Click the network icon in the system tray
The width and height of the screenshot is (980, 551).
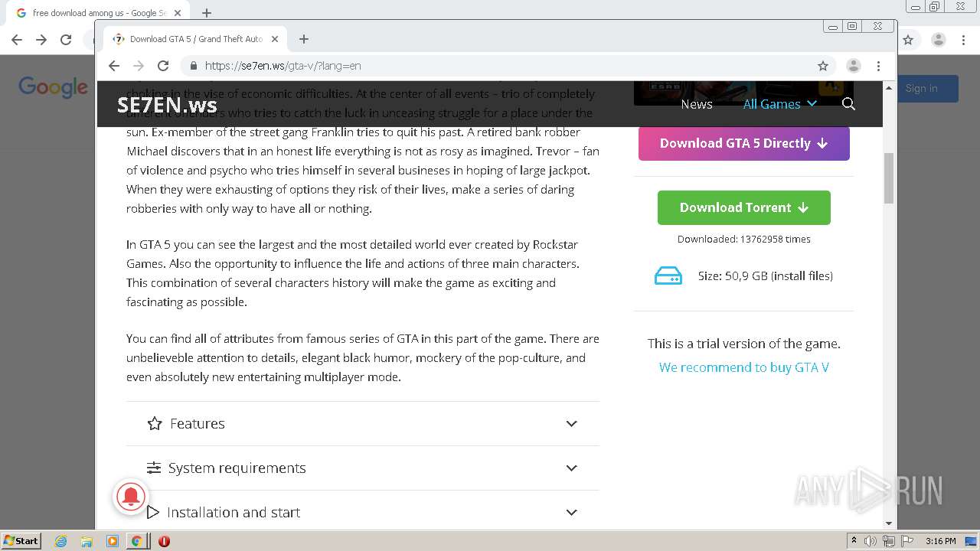click(889, 541)
